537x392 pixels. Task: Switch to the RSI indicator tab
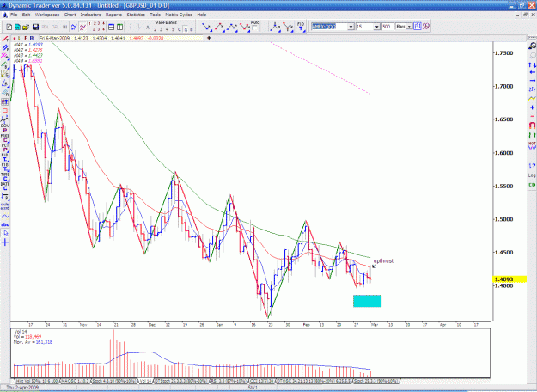coord(228,381)
